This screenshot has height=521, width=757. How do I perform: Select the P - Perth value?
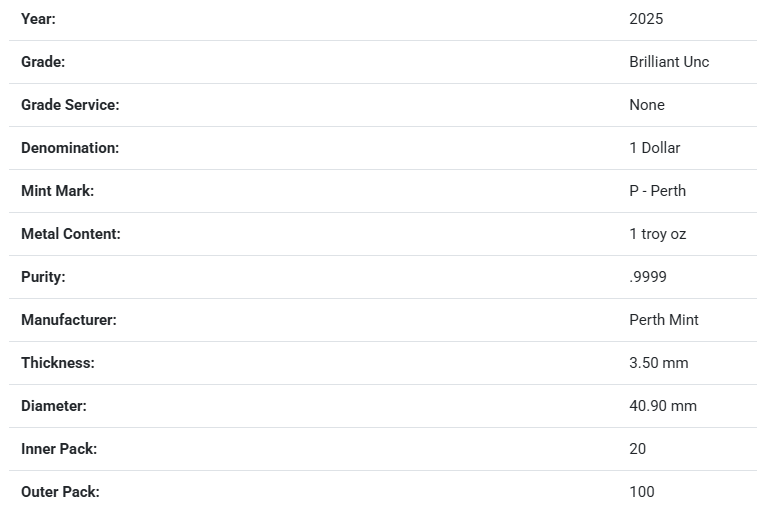[x=657, y=191]
